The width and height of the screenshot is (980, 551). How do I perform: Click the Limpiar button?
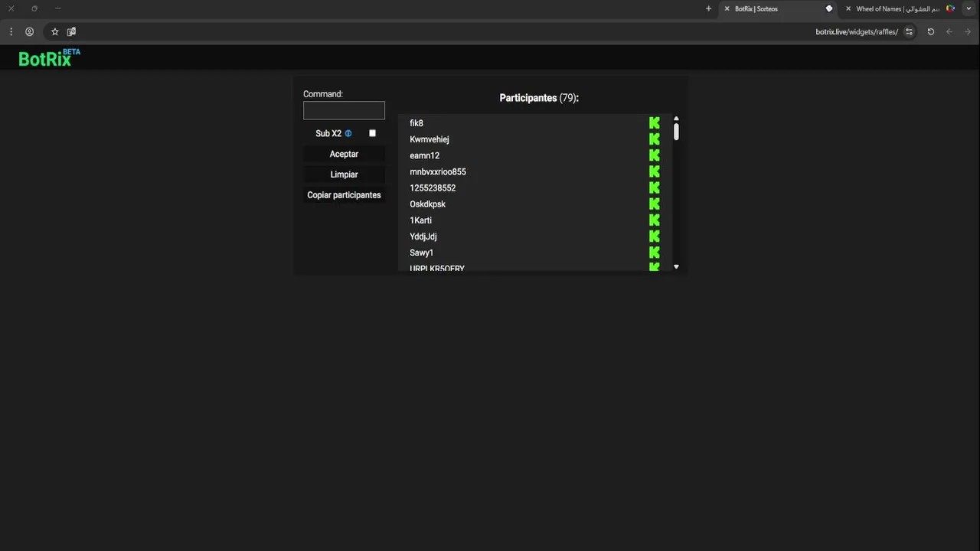344,174
